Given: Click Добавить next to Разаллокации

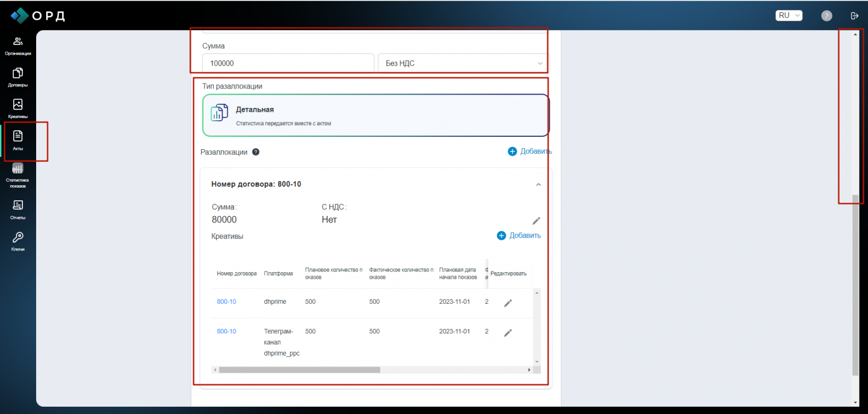Looking at the screenshot, I should 529,151.
